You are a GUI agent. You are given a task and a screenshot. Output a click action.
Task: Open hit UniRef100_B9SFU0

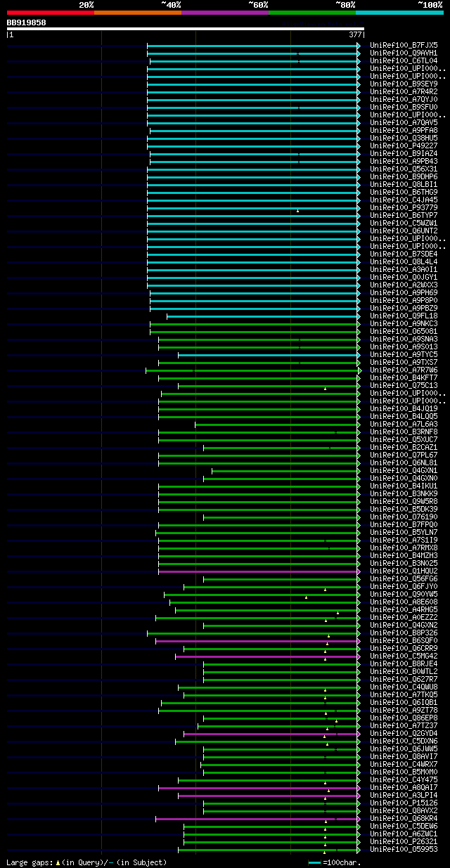click(x=404, y=107)
